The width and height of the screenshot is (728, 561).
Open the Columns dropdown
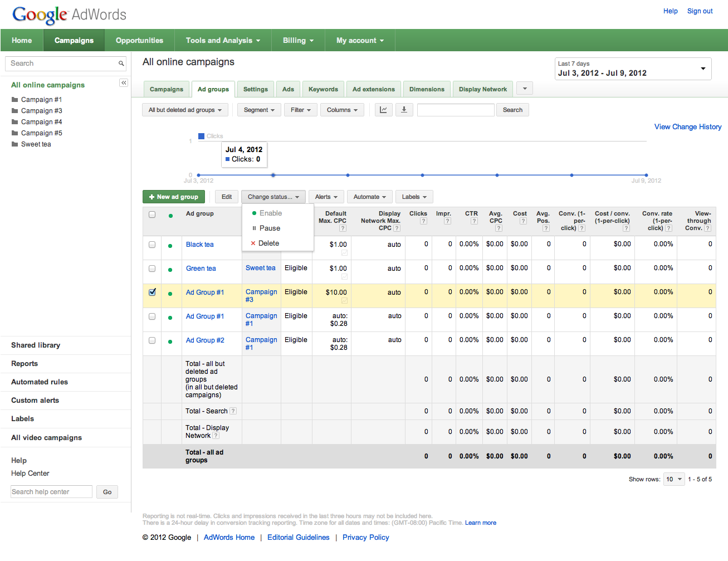point(342,110)
